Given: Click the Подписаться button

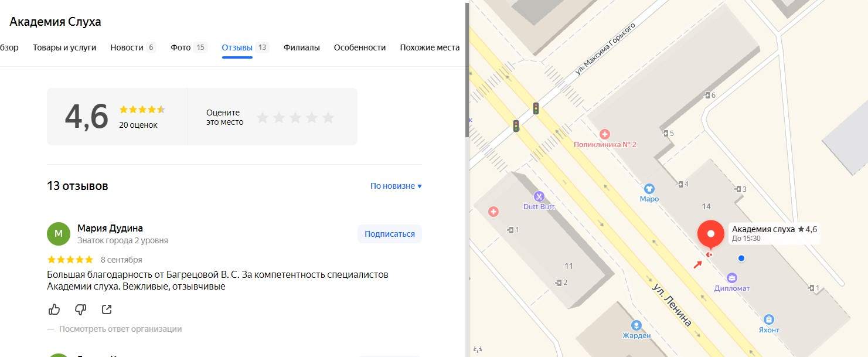Looking at the screenshot, I should (389, 234).
